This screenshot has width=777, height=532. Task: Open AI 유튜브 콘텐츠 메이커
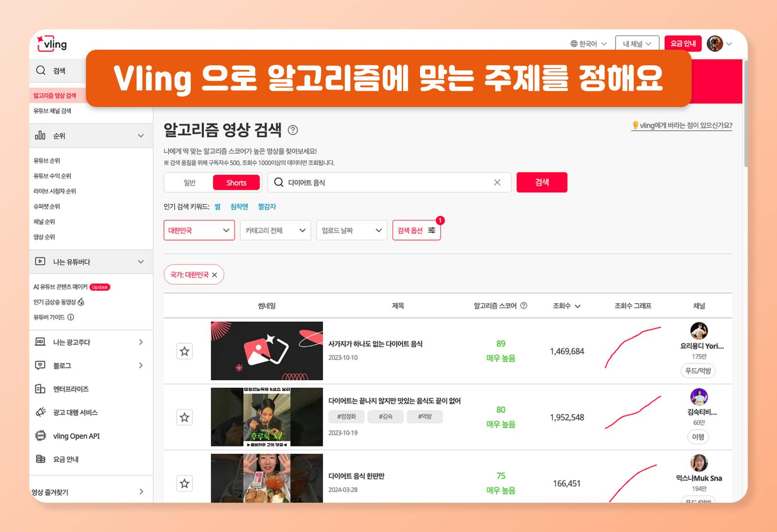pos(60,287)
